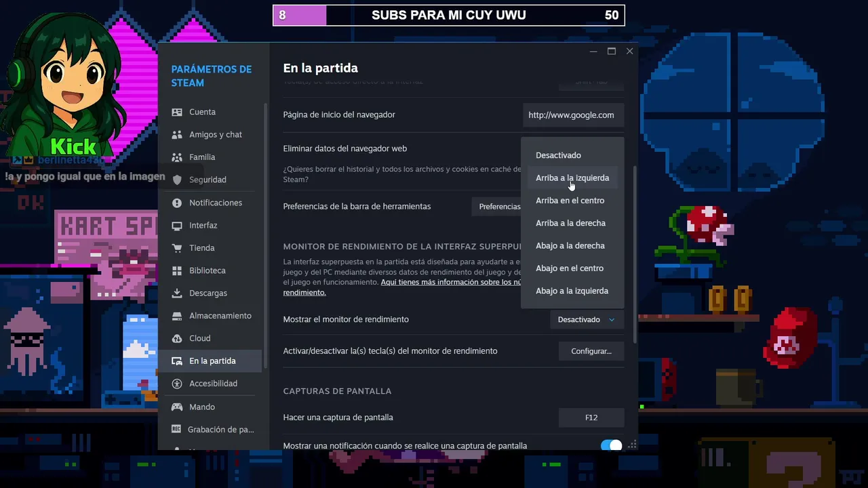Click the Accesibilidad icon in sidebar
The height and width of the screenshot is (488, 868).
tap(177, 384)
